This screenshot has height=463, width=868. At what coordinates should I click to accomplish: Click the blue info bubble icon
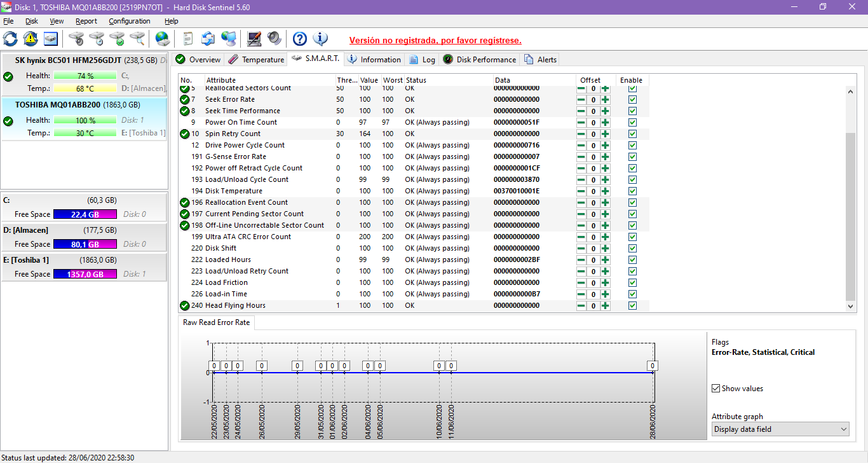(320, 39)
